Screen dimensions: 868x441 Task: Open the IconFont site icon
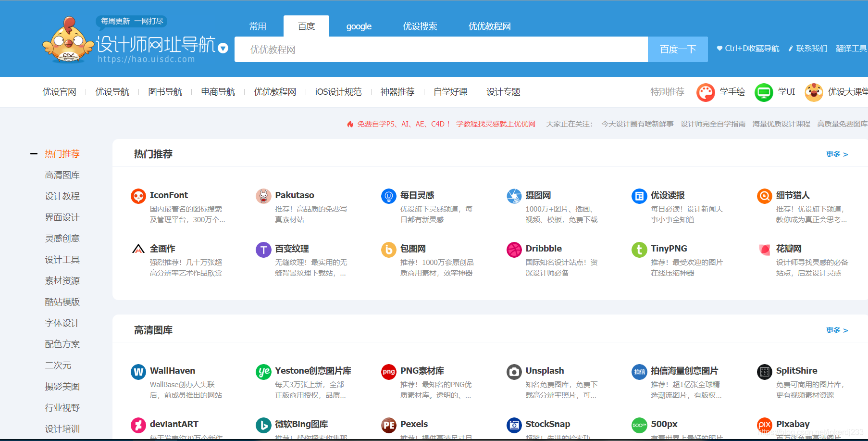pyautogui.click(x=138, y=196)
